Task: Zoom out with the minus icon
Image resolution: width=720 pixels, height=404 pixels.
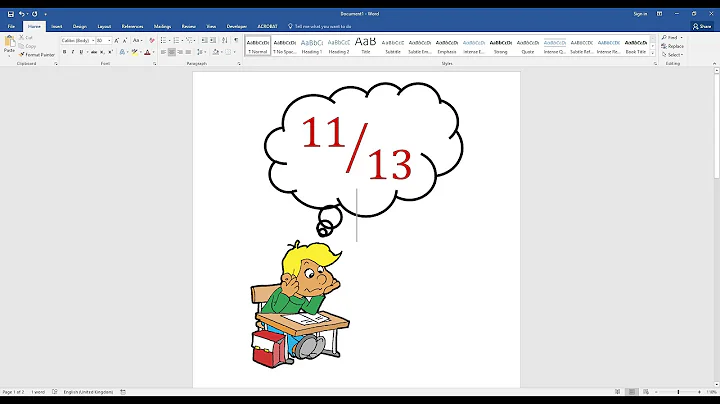Action: click(x=656, y=392)
